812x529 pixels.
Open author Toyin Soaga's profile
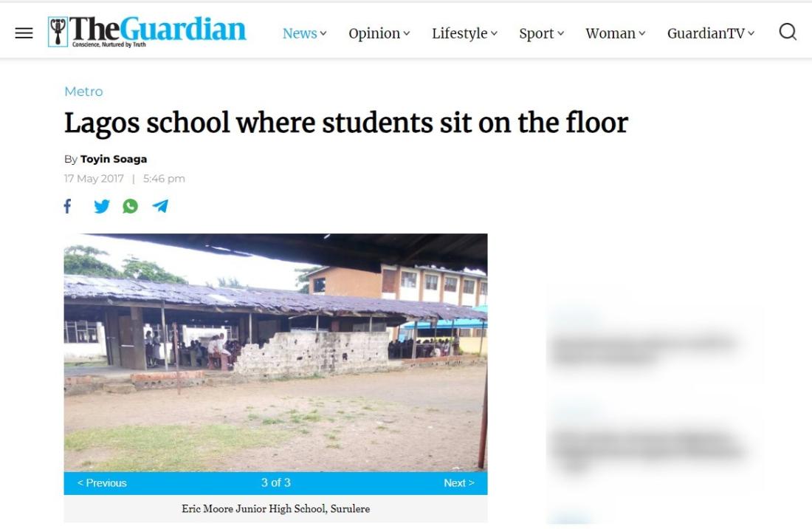coord(114,159)
